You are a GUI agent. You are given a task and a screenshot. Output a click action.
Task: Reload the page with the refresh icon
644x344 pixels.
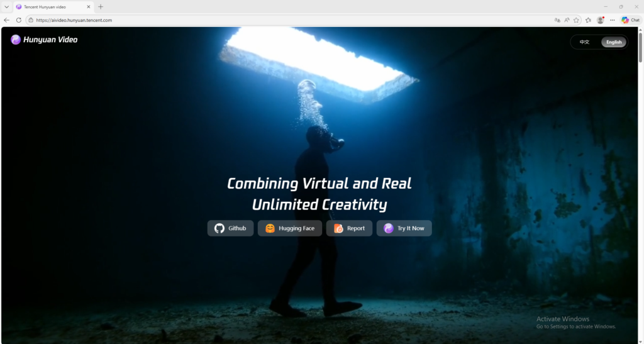pyautogui.click(x=19, y=20)
